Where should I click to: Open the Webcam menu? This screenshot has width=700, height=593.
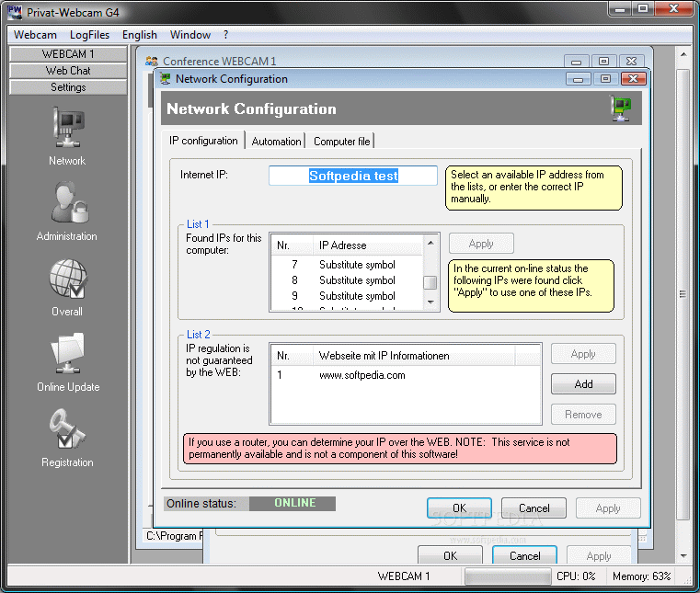[x=35, y=35]
